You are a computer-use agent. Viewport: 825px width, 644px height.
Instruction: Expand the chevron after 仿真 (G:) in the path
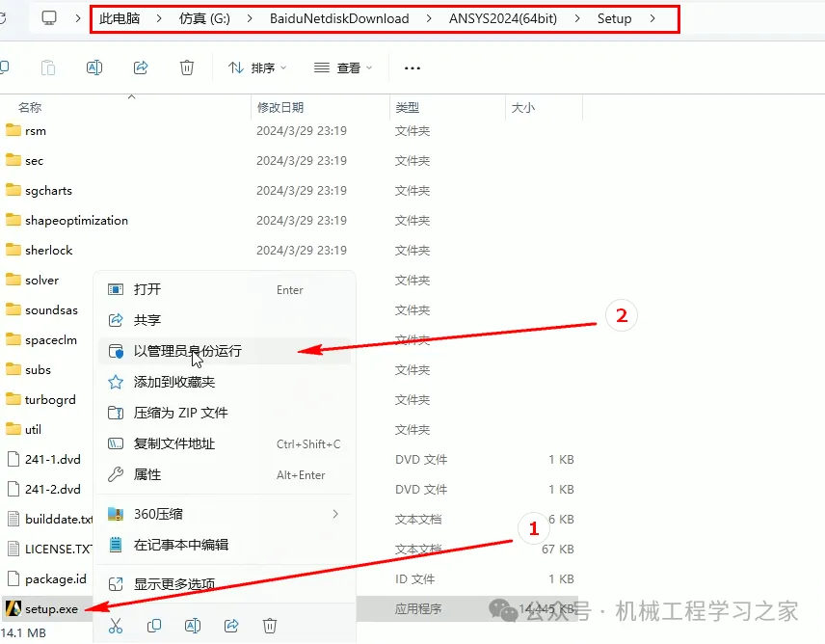[x=250, y=18]
